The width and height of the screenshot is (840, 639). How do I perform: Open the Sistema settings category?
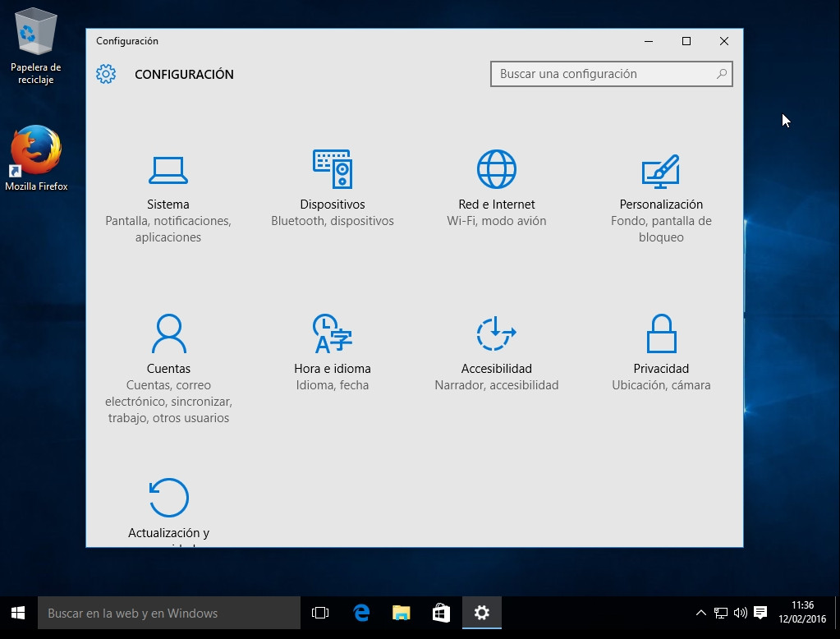coord(168,171)
